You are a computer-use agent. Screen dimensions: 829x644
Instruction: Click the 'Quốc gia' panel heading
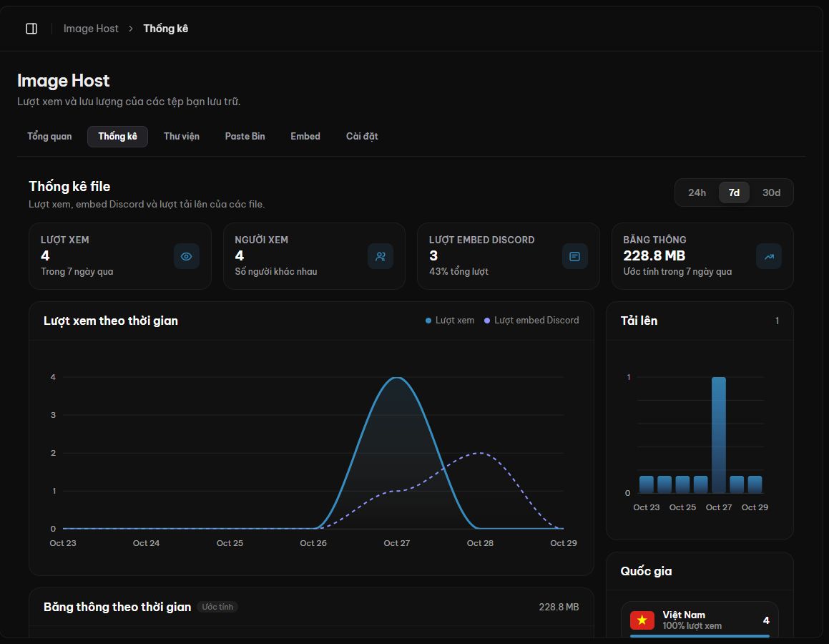coord(646,571)
